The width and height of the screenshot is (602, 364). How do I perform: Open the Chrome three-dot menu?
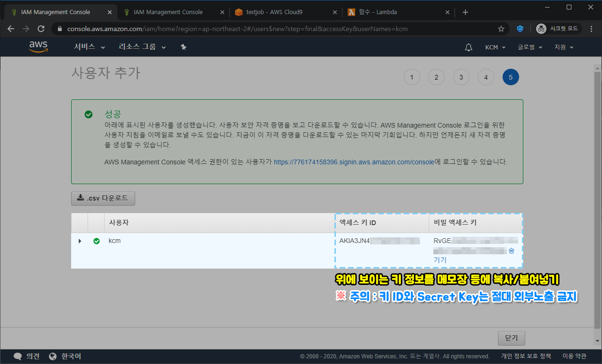pos(592,29)
